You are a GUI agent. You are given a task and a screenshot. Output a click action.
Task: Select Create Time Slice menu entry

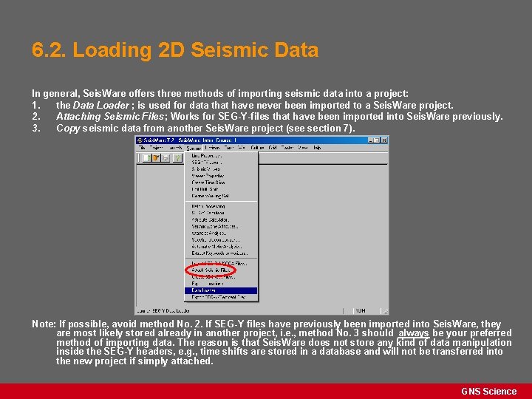coord(221,183)
